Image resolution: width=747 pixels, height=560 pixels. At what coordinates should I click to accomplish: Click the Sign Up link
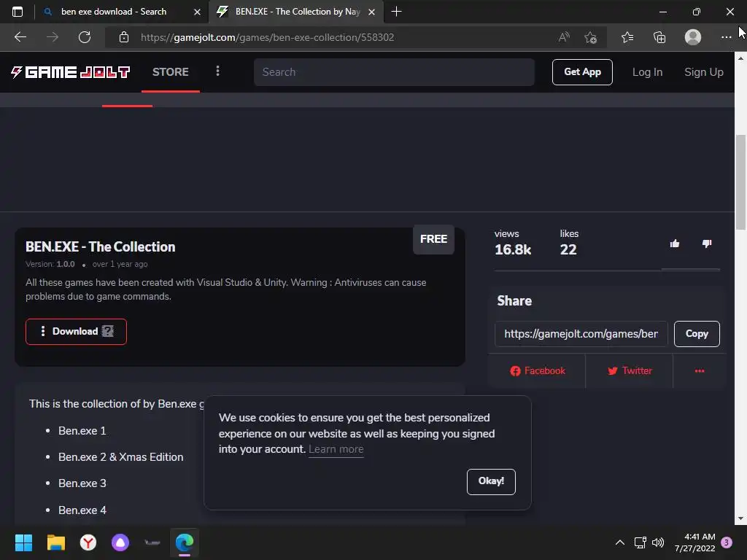click(704, 72)
